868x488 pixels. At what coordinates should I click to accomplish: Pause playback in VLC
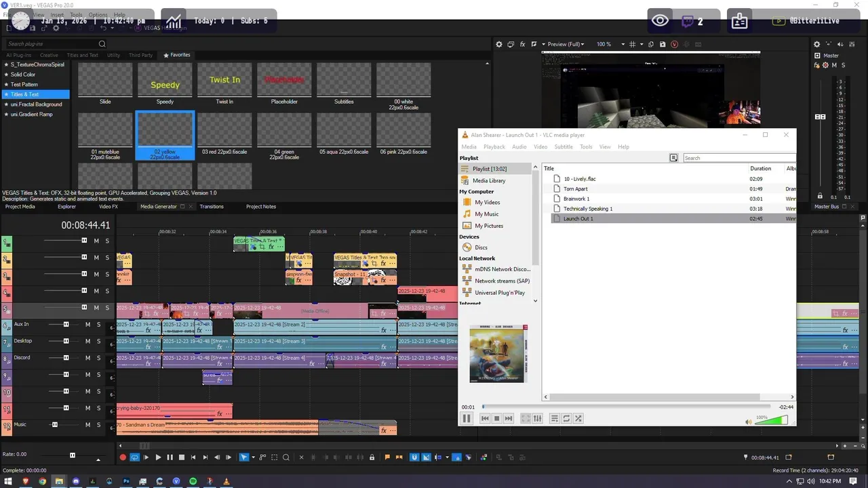[x=467, y=418]
